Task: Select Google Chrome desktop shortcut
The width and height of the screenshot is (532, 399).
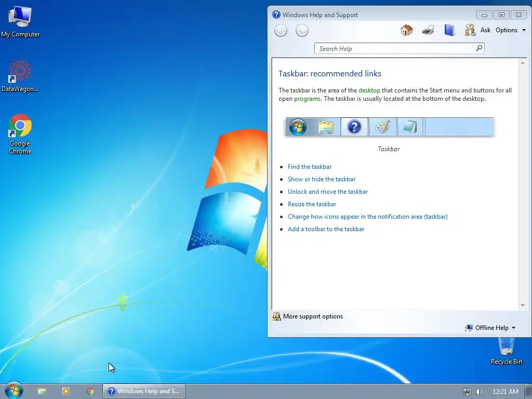Action: click(20, 135)
